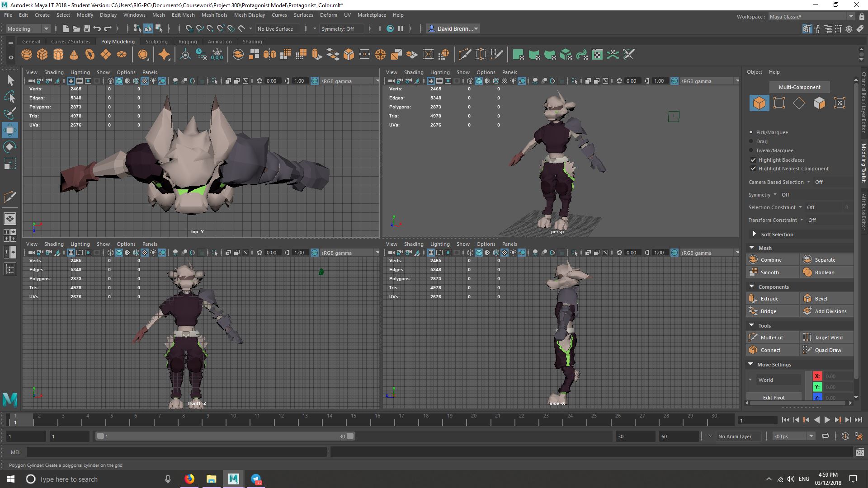Activate the Paint selection tool
This screenshot has width=868, height=488.
(10, 113)
